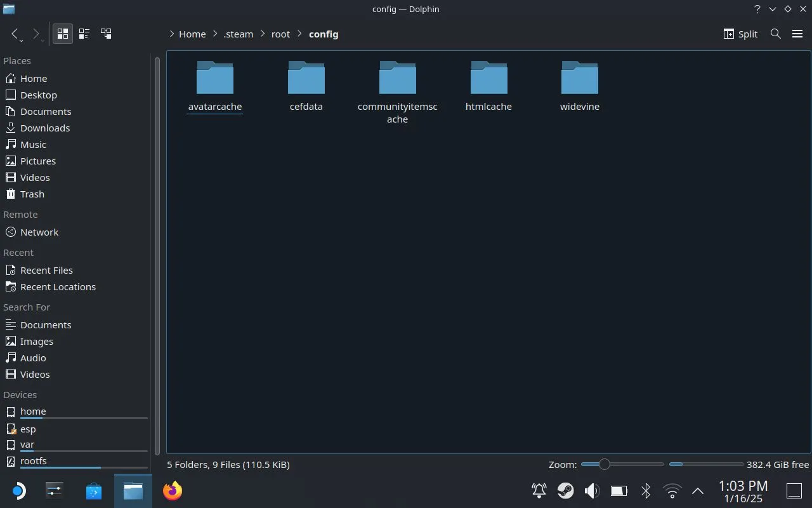
Task: Open the Dolphin hamburger menu
Action: click(x=797, y=34)
